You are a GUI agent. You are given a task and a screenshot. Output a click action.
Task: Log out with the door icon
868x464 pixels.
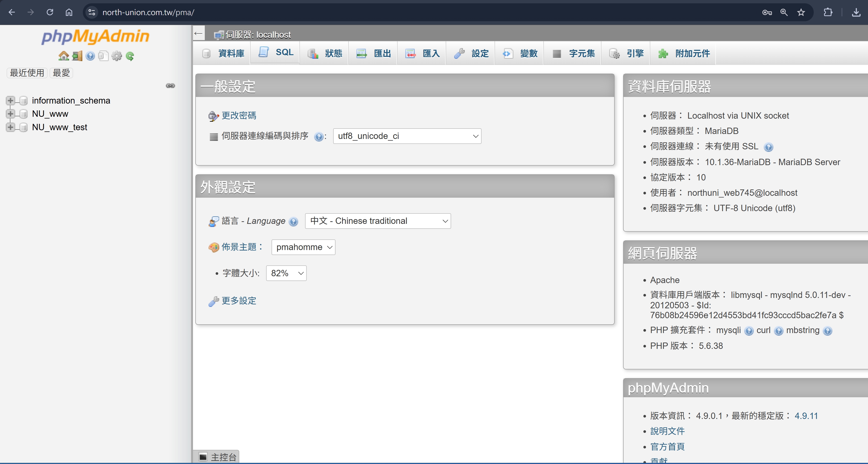pyautogui.click(x=77, y=56)
